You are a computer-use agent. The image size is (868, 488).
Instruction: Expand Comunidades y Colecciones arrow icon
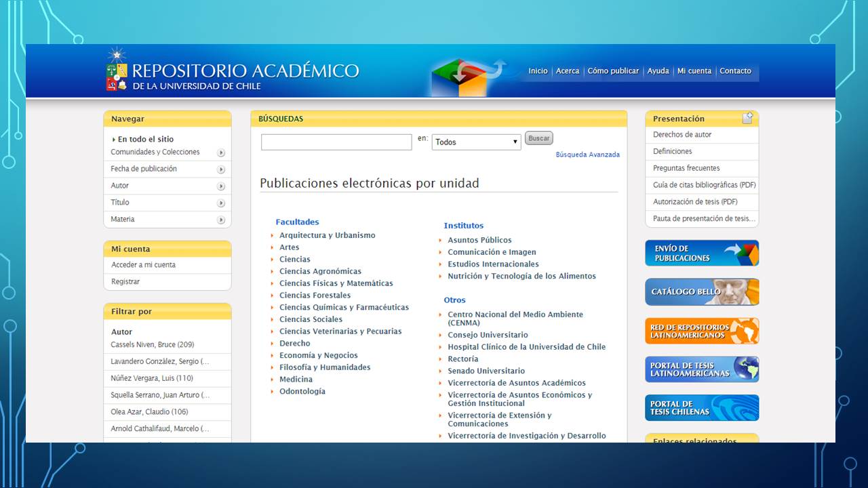point(221,152)
